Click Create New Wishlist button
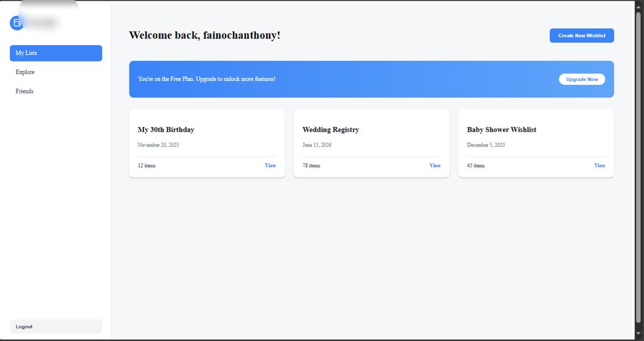Viewport: 644px width, 341px height. coord(582,36)
